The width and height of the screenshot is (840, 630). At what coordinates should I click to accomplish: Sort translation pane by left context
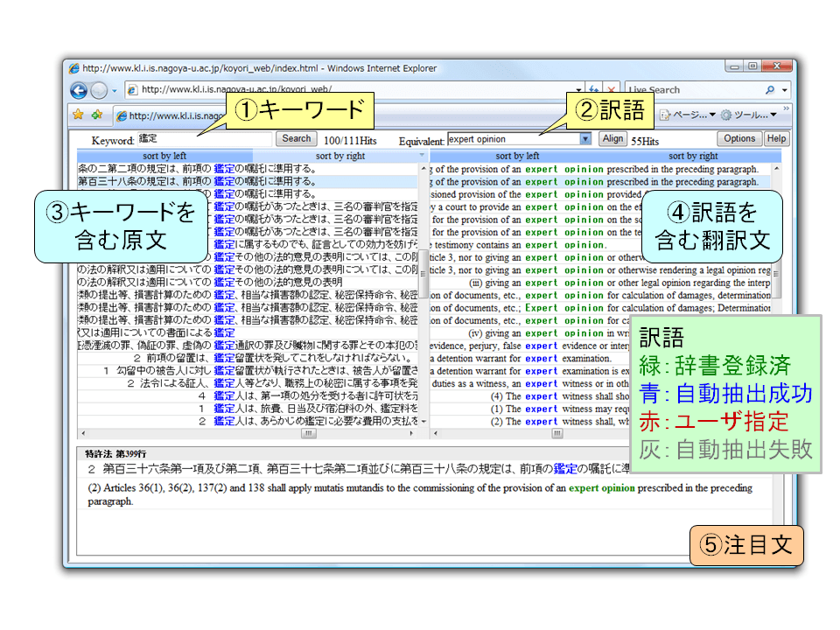pyautogui.click(x=517, y=156)
